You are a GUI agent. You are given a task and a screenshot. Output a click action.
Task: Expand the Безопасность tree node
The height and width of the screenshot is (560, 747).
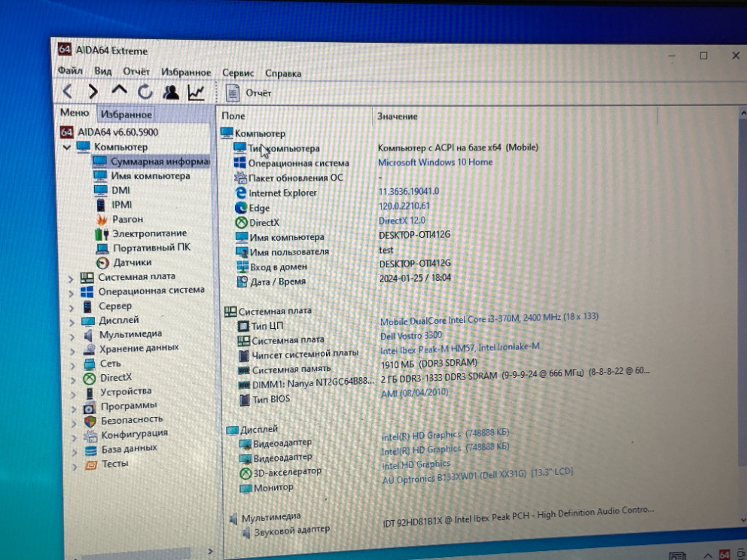[75, 423]
